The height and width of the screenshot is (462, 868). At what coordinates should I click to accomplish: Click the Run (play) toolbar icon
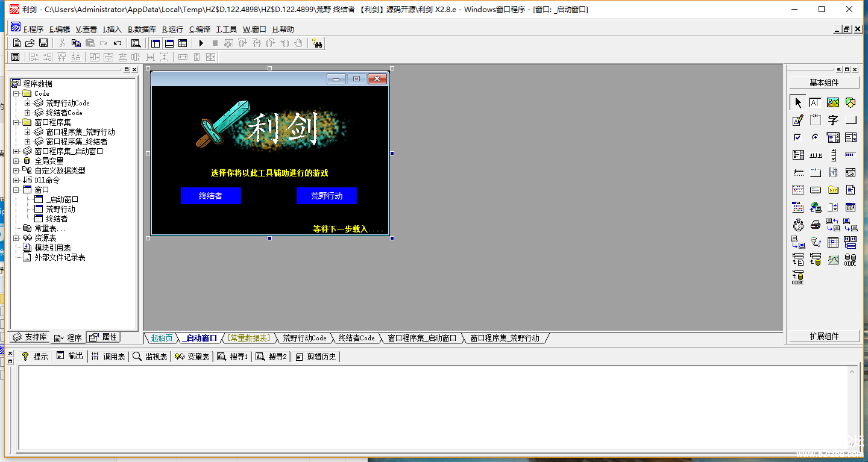pyautogui.click(x=201, y=43)
